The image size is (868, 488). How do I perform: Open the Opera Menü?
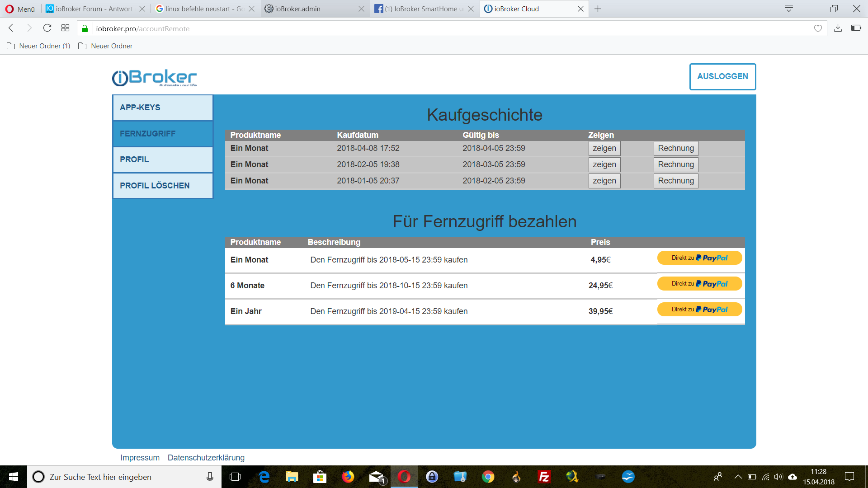20,9
